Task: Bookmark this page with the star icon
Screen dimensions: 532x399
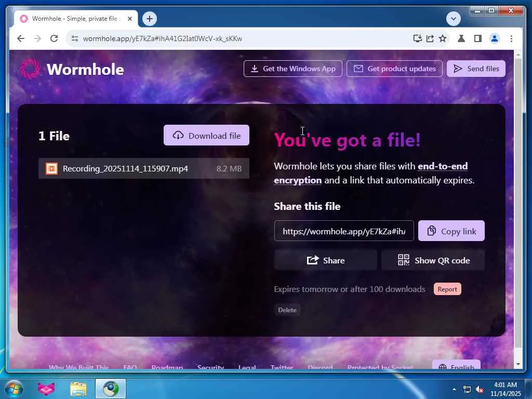Action: click(443, 38)
